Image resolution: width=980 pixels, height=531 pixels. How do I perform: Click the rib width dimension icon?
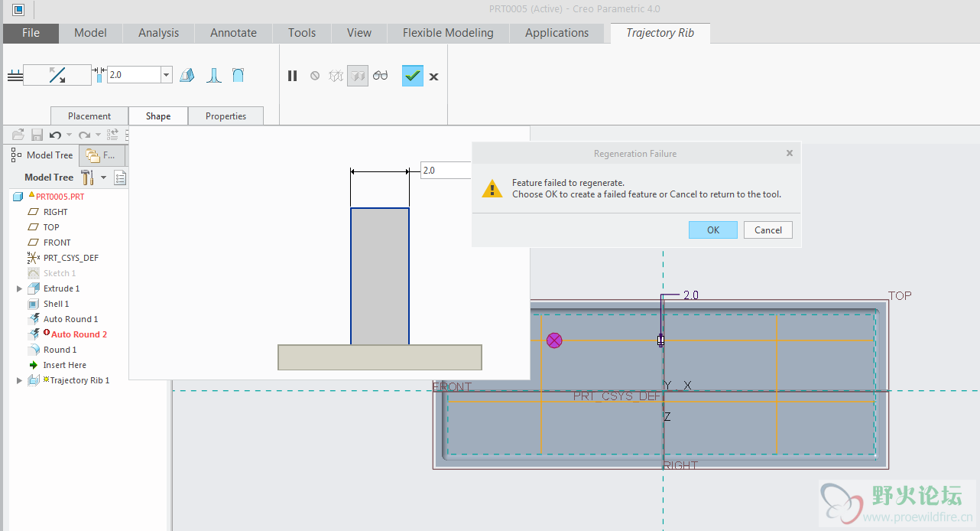tap(99, 75)
